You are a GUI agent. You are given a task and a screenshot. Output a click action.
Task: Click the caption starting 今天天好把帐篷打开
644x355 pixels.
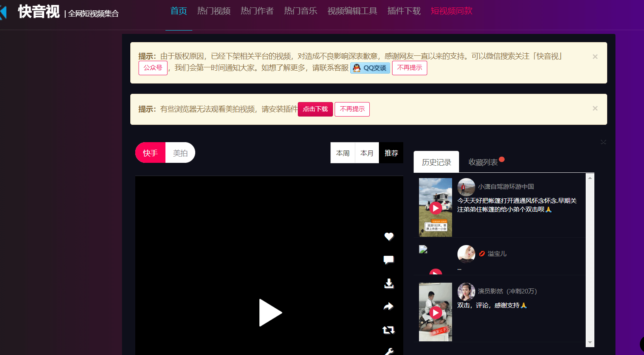pos(517,205)
